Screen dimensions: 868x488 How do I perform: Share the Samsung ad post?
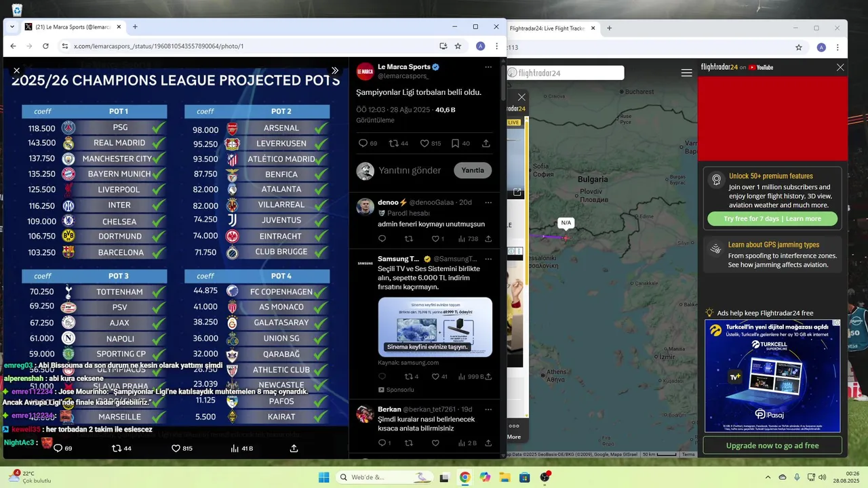point(488,376)
